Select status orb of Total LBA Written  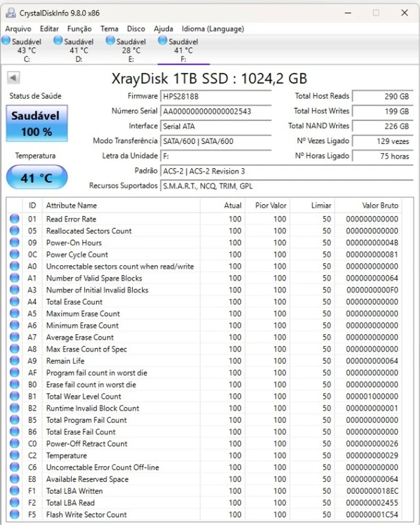tap(15, 491)
